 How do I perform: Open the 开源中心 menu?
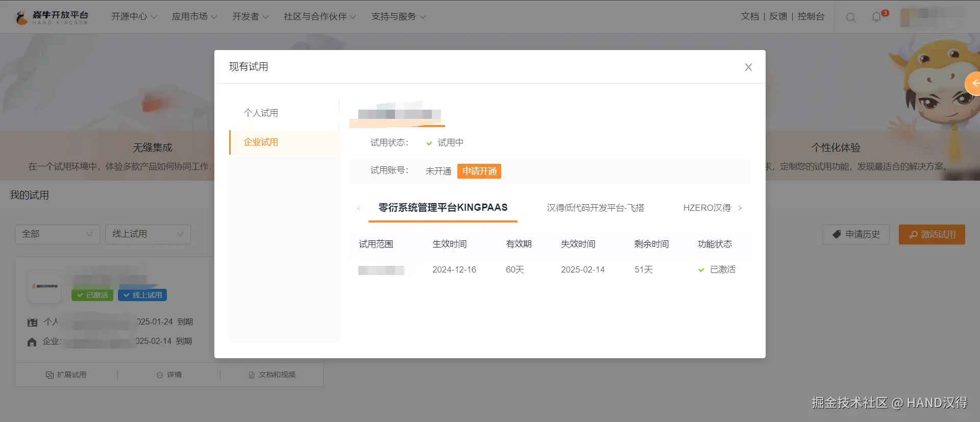tap(134, 16)
